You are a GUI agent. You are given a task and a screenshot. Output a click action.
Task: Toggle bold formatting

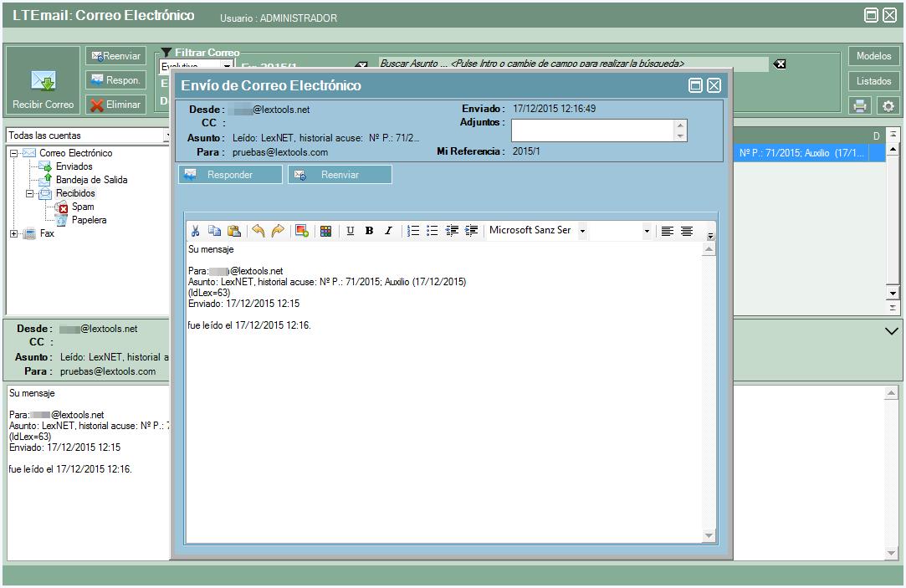369,232
